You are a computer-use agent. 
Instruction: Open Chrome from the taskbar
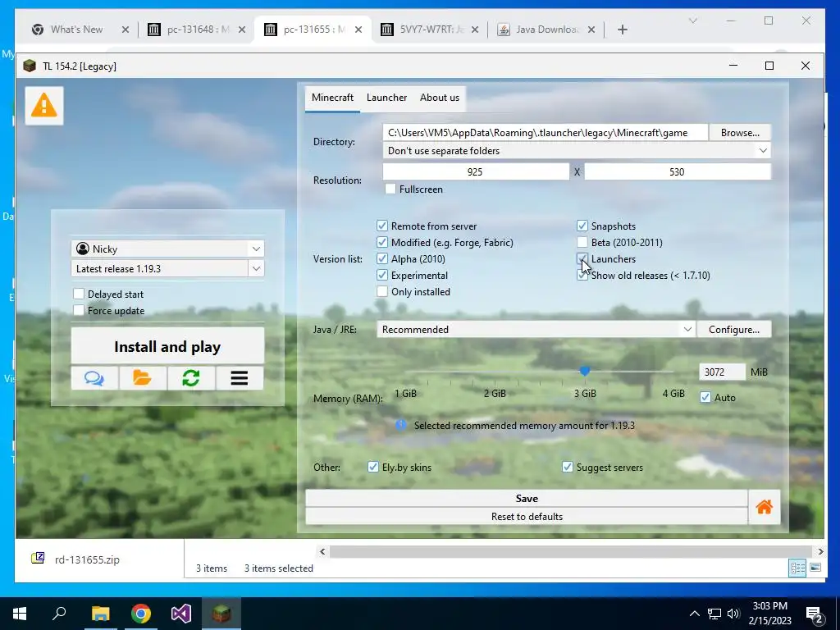141,614
